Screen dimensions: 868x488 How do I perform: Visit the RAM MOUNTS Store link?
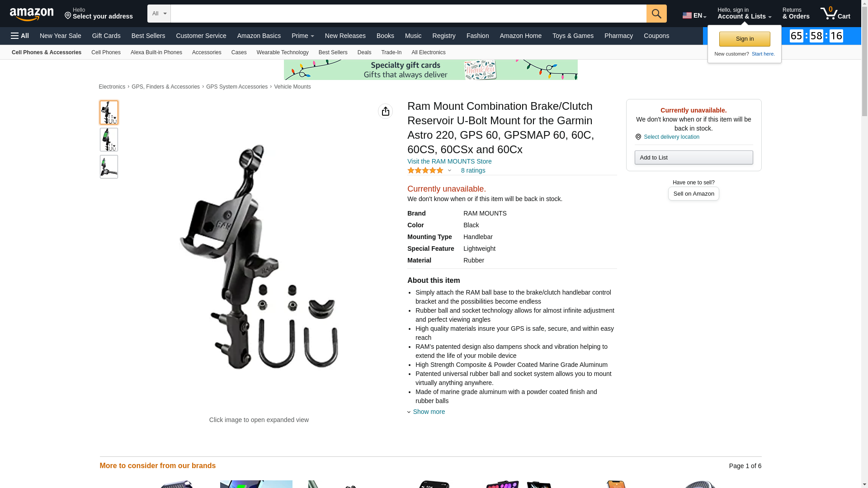449,161
